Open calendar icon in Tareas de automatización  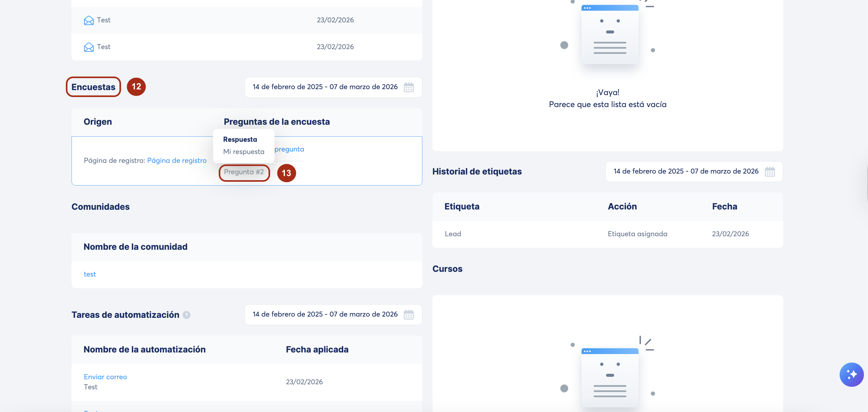click(x=408, y=315)
